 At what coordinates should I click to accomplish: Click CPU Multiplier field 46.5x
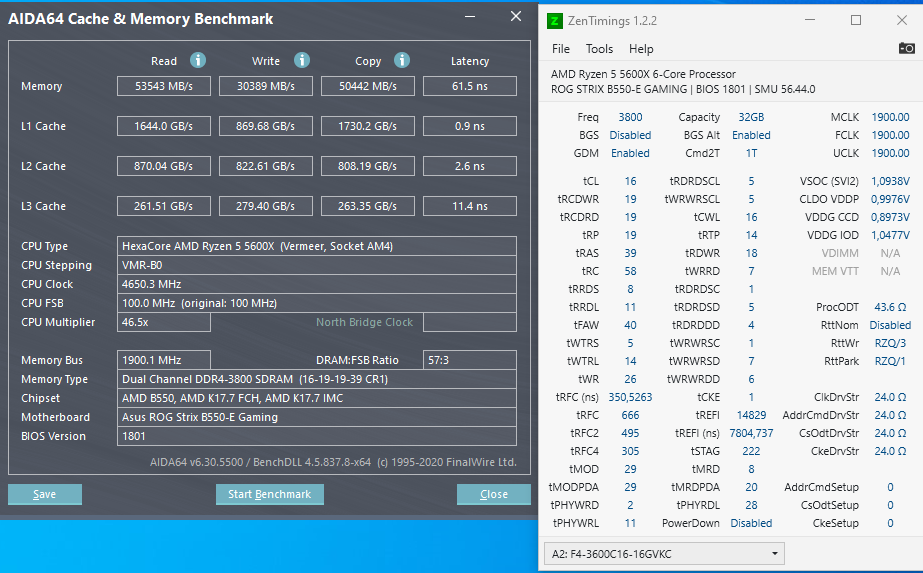[x=164, y=322]
